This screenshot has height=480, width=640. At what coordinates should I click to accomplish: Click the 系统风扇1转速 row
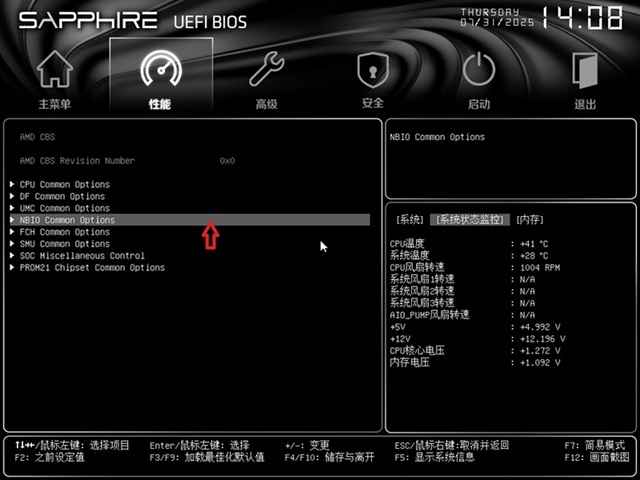tap(462, 279)
